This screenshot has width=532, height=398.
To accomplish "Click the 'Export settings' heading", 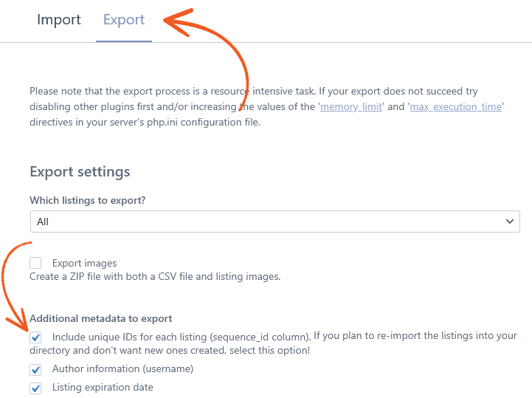I will (x=80, y=172).
